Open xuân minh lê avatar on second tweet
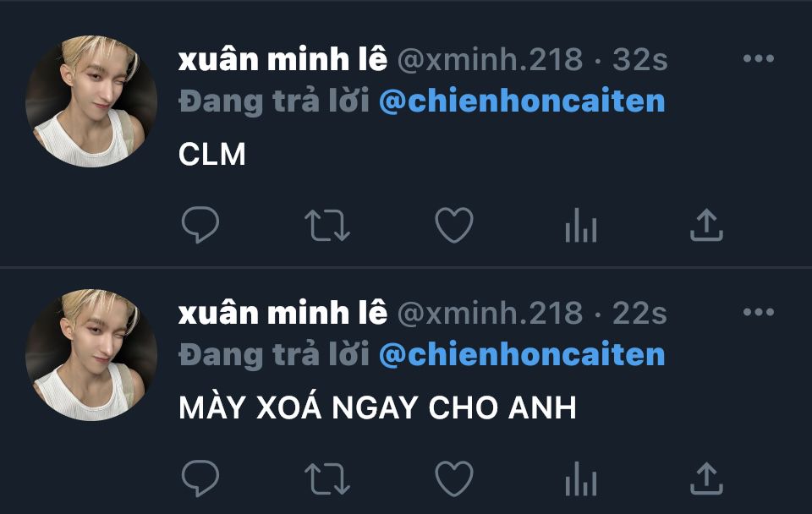Viewport: 812px width, 514px height. 91,355
